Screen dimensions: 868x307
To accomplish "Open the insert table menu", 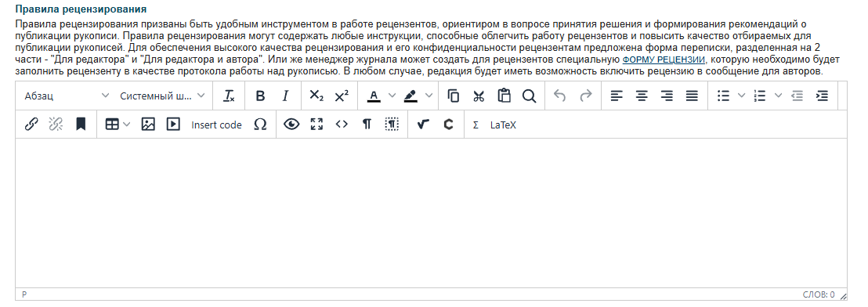I will click(x=118, y=125).
